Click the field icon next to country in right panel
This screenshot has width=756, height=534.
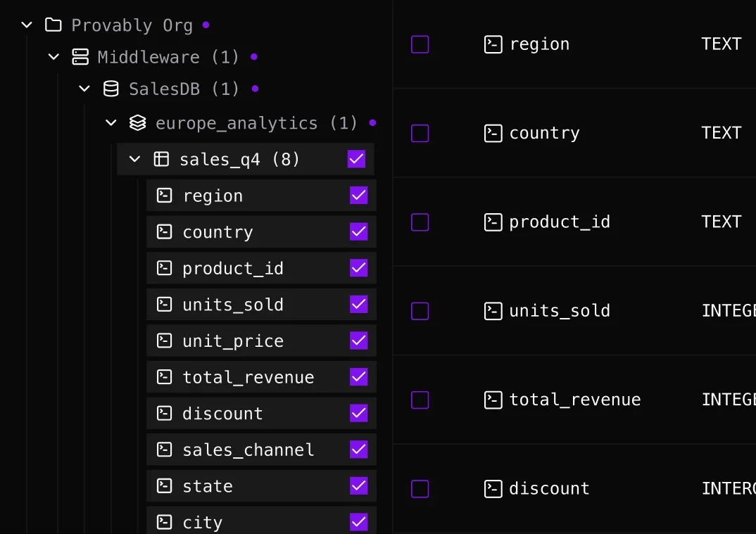pyautogui.click(x=493, y=133)
